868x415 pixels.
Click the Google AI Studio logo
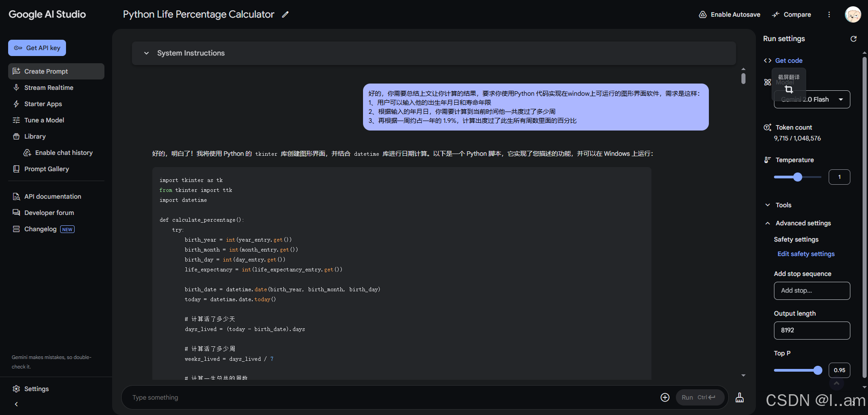47,14
